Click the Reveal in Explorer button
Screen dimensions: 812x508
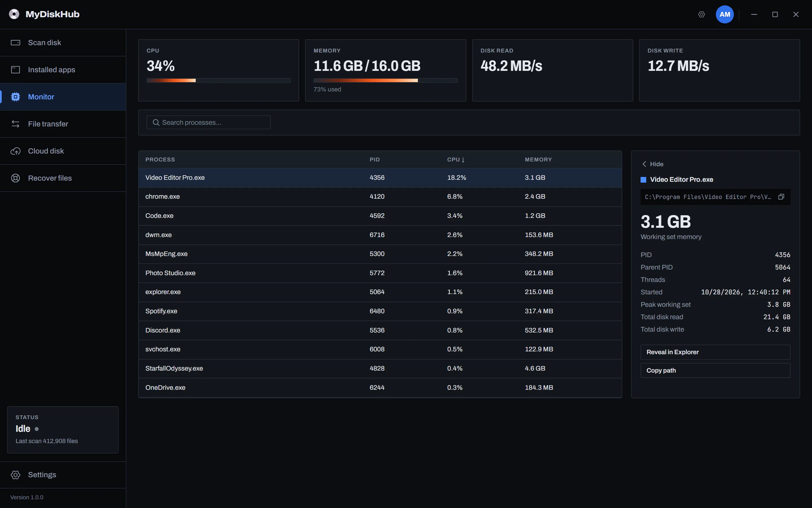(x=715, y=352)
